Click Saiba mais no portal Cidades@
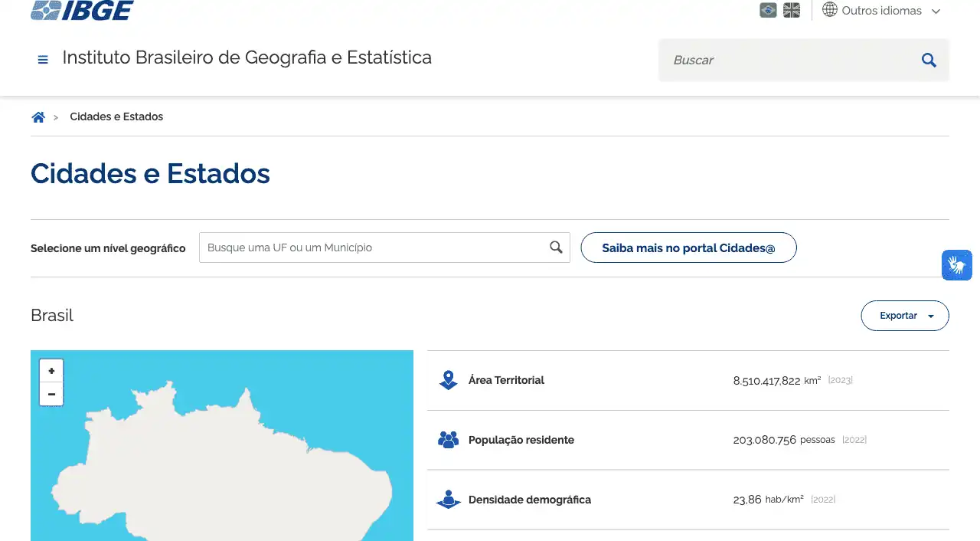Screen dimensions: 980x541 click(688, 248)
